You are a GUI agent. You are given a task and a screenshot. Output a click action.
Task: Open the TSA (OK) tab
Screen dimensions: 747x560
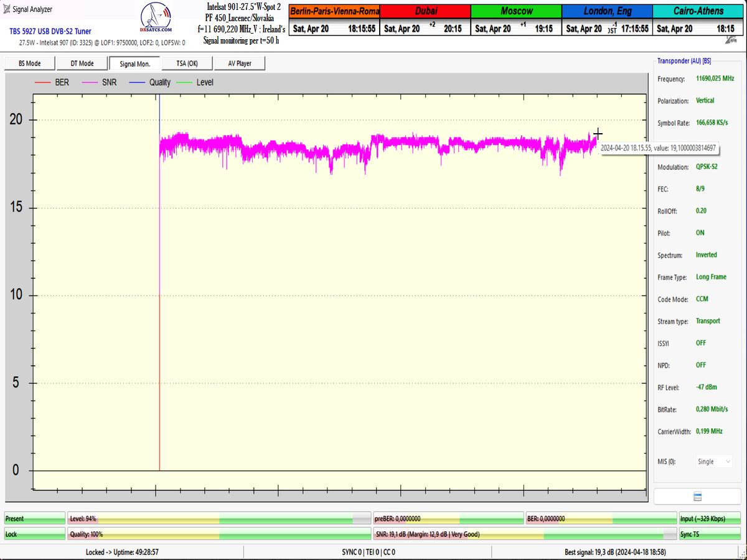pyautogui.click(x=187, y=63)
